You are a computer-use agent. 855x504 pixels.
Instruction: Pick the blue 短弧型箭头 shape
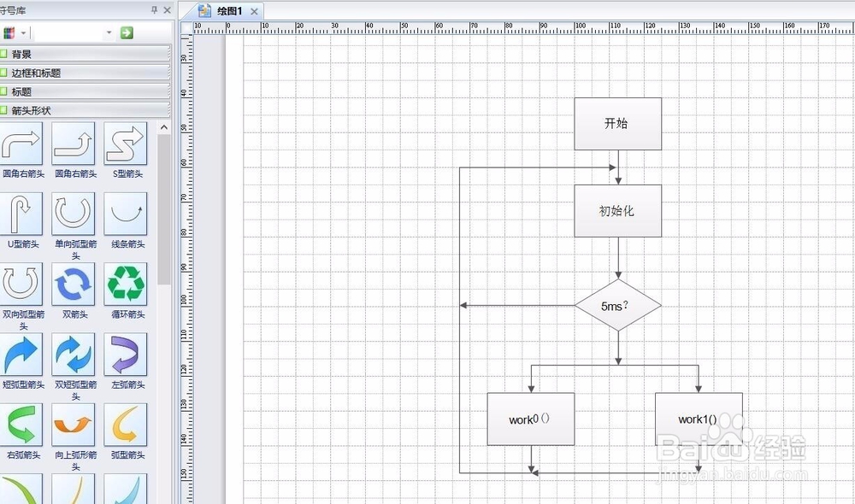coord(21,355)
